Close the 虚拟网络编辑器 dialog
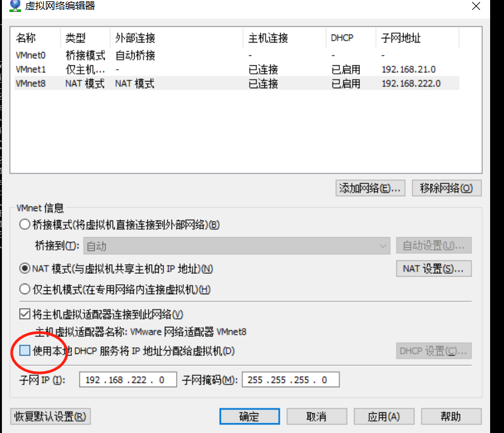This screenshot has width=504, height=433. pos(476,6)
